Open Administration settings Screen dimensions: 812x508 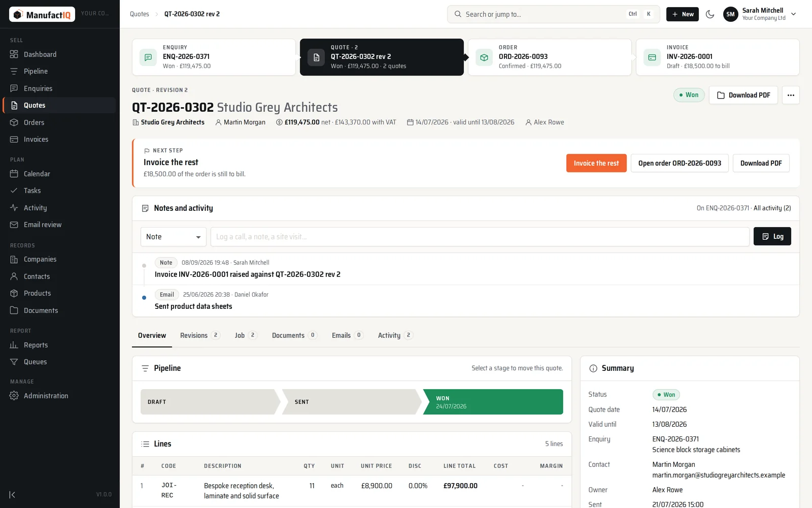point(59,396)
